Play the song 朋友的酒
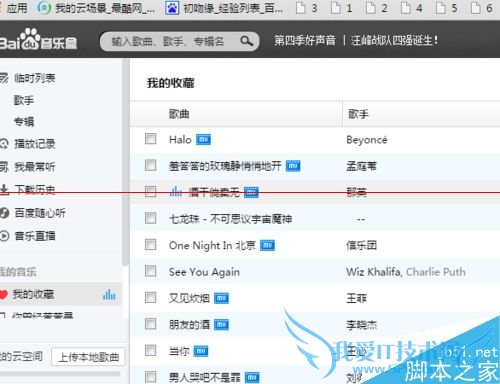Screen dimensions: 500x384 pyautogui.click(x=189, y=324)
